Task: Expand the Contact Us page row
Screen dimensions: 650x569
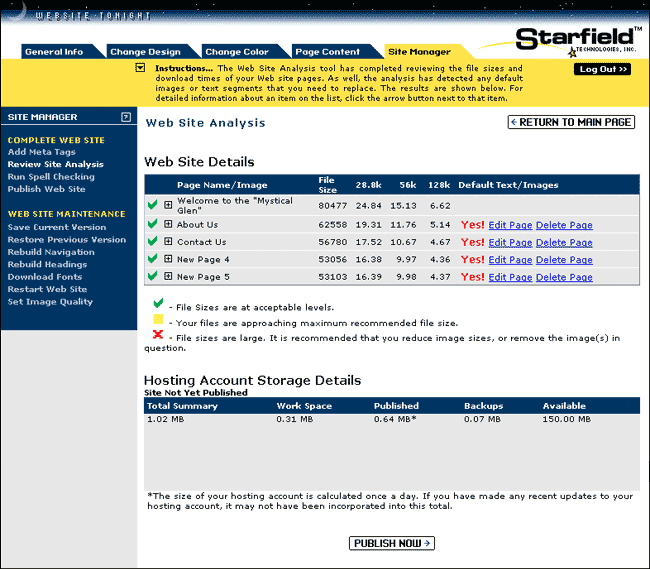Action: [168, 241]
